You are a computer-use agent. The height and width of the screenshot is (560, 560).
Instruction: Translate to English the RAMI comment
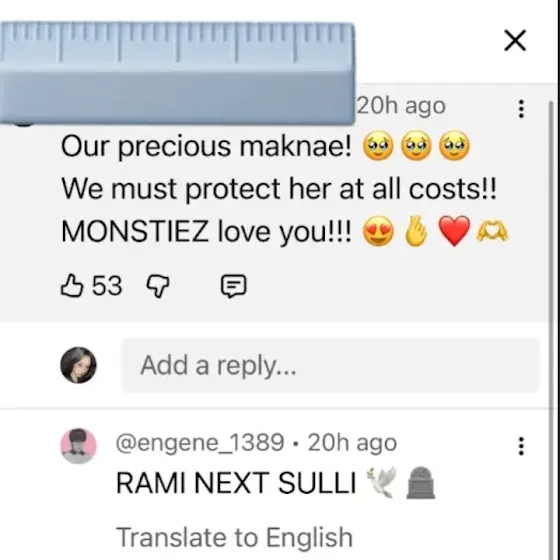click(x=234, y=537)
